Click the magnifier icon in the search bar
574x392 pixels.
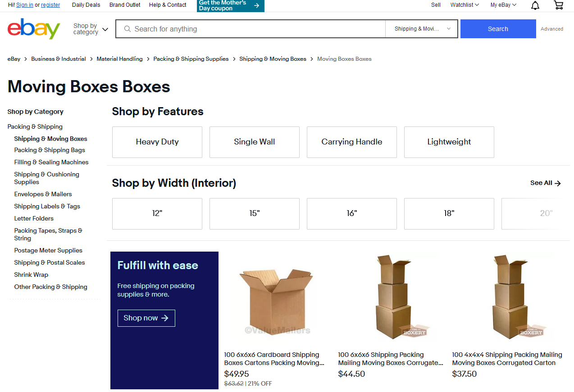(x=127, y=28)
